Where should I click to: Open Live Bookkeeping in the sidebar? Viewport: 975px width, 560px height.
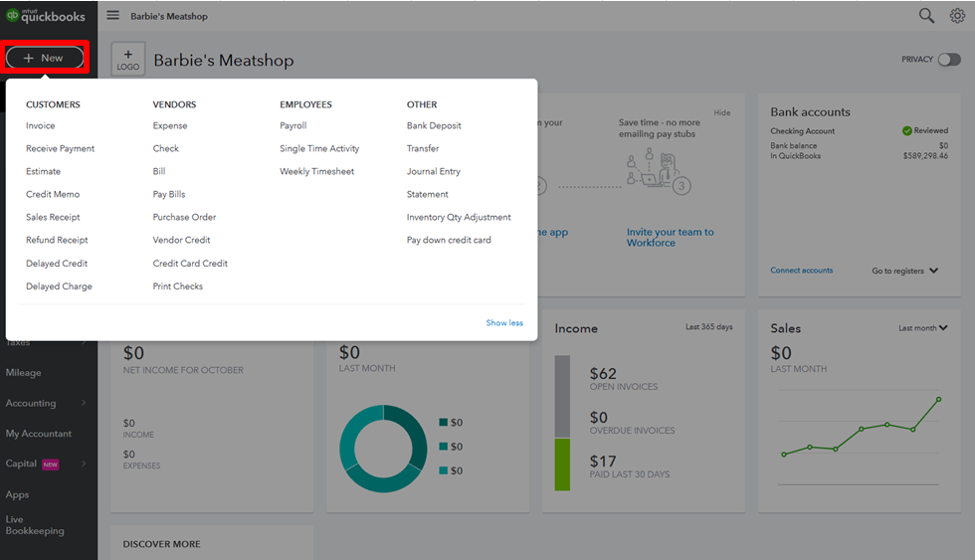pyautogui.click(x=35, y=525)
